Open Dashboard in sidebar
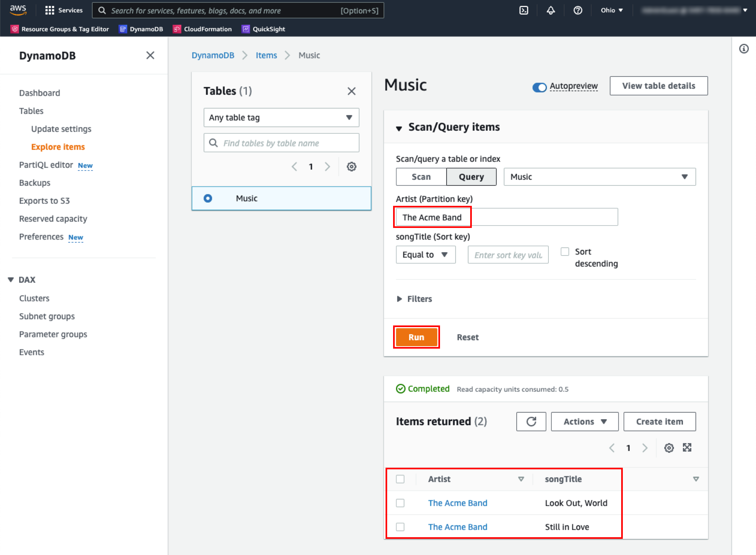This screenshot has height=555, width=756. (40, 93)
